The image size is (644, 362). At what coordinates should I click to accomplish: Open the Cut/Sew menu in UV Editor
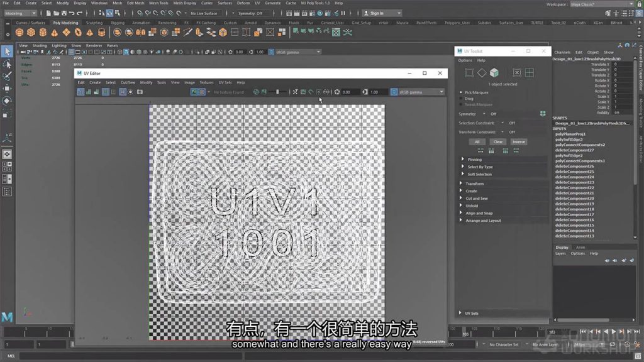point(128,82)
